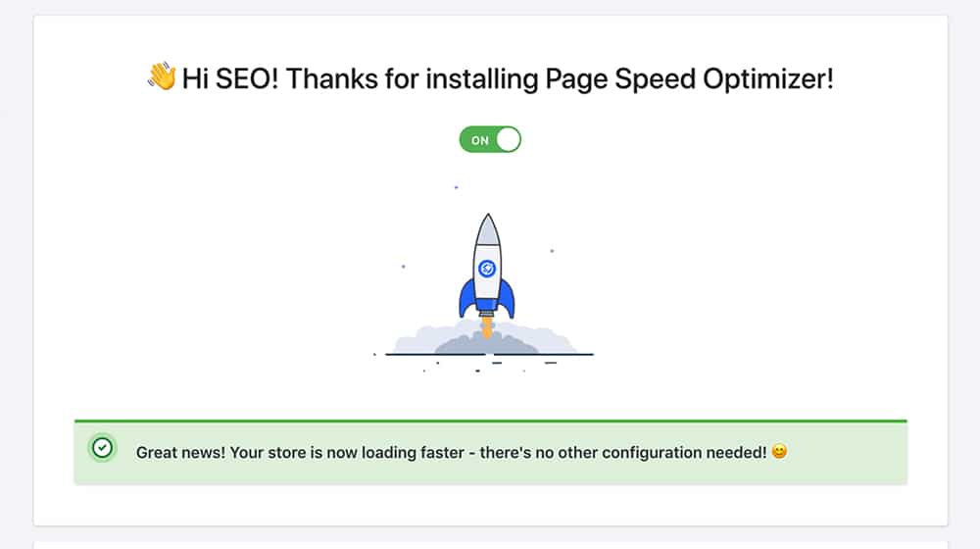Screen dimensions: 980x549
Task: Turn off the green ON switch
Action: pyautogui.click(x=490, y=139)
